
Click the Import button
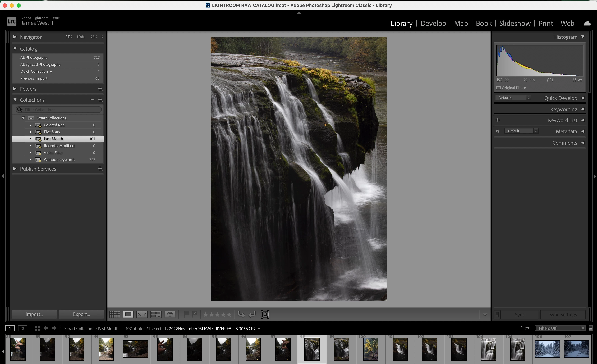(x=34, y=314)
